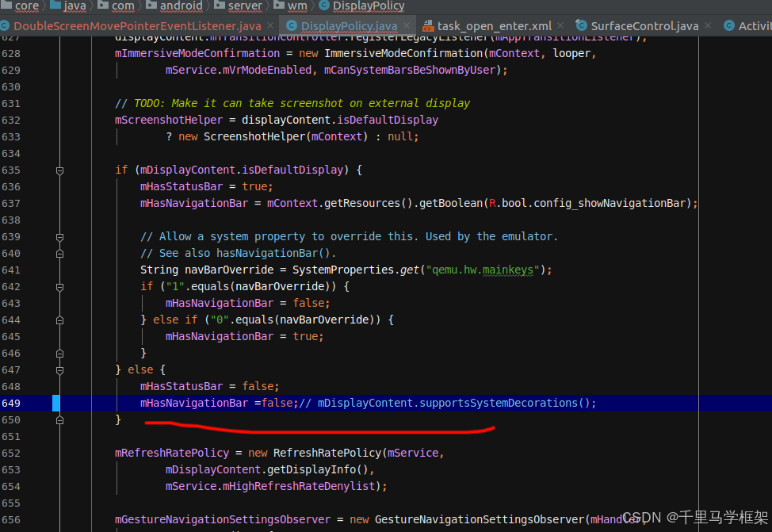Click the fold end marker at line 640
The width and height of the screenshot is (772, 532).
coord(59,254)
